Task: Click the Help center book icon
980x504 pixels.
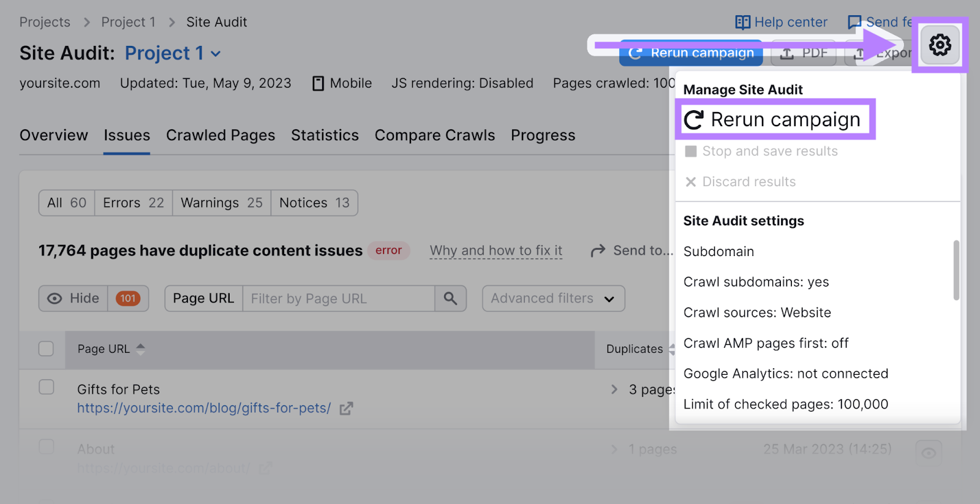Action: tap(742, 23)
